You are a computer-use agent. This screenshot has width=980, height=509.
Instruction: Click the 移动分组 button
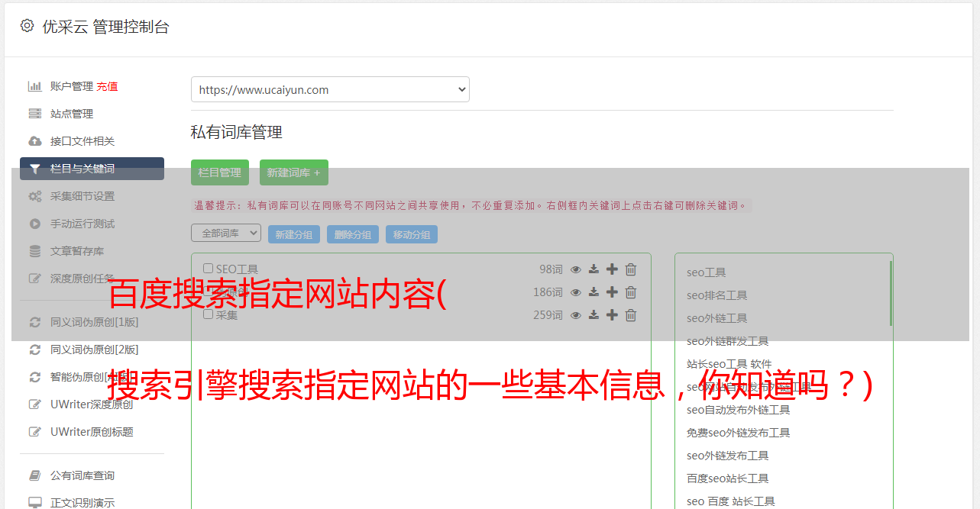[x=412, y=234]
